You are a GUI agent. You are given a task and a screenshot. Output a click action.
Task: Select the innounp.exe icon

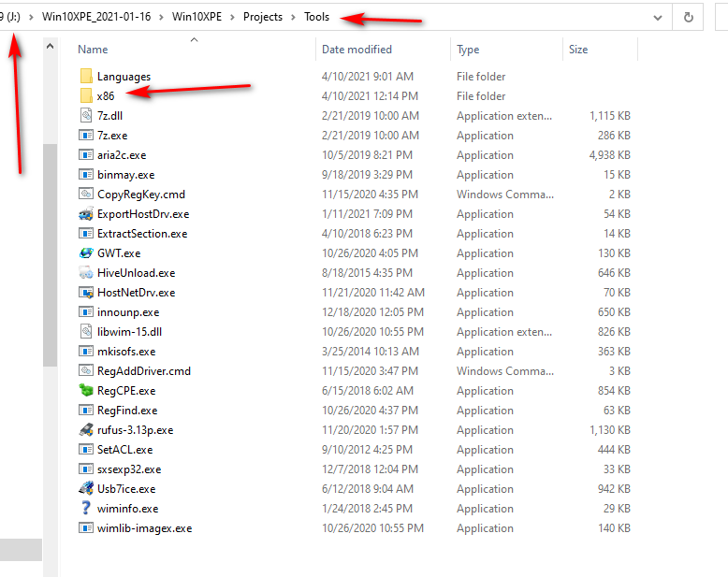(x=86, y=311)
